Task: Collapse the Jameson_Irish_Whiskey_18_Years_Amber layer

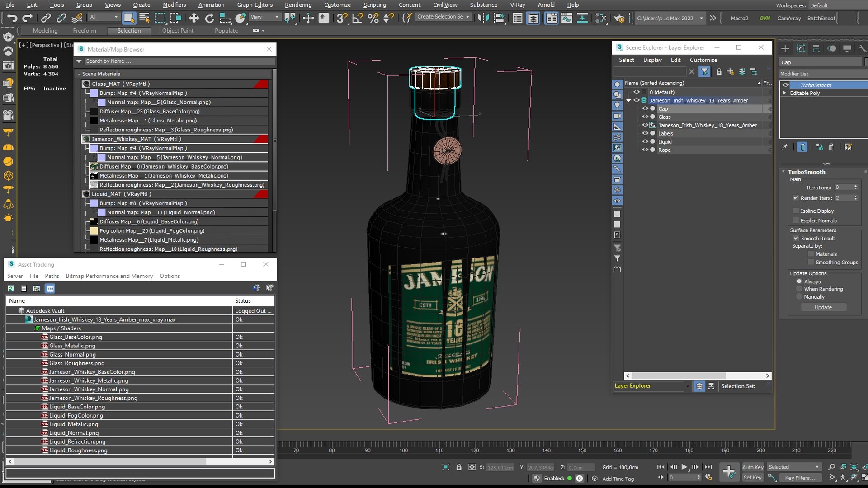Action: (628, 100)
